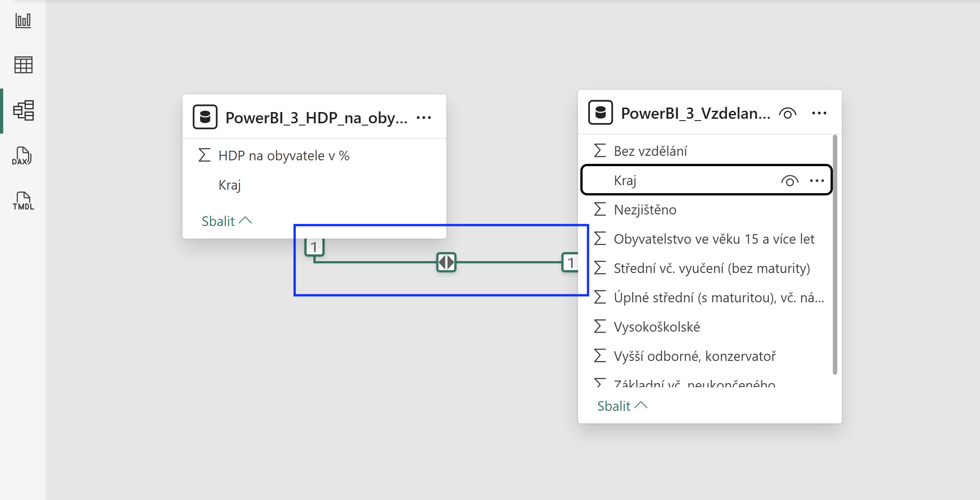Click the relationship cross-filter direction icon

(446, 262)
